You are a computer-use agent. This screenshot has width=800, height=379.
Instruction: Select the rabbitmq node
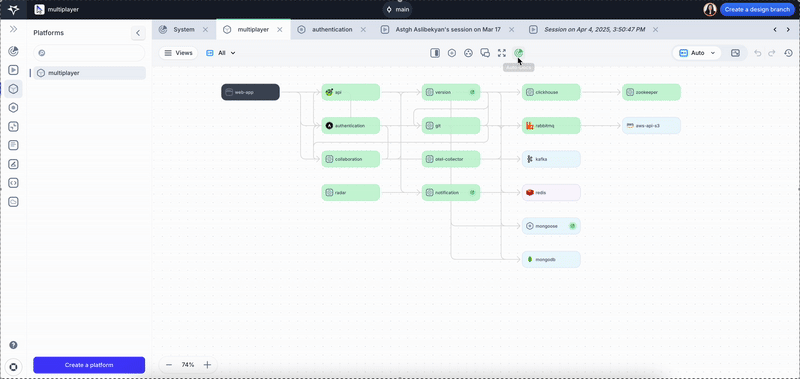tap(551, 125)
